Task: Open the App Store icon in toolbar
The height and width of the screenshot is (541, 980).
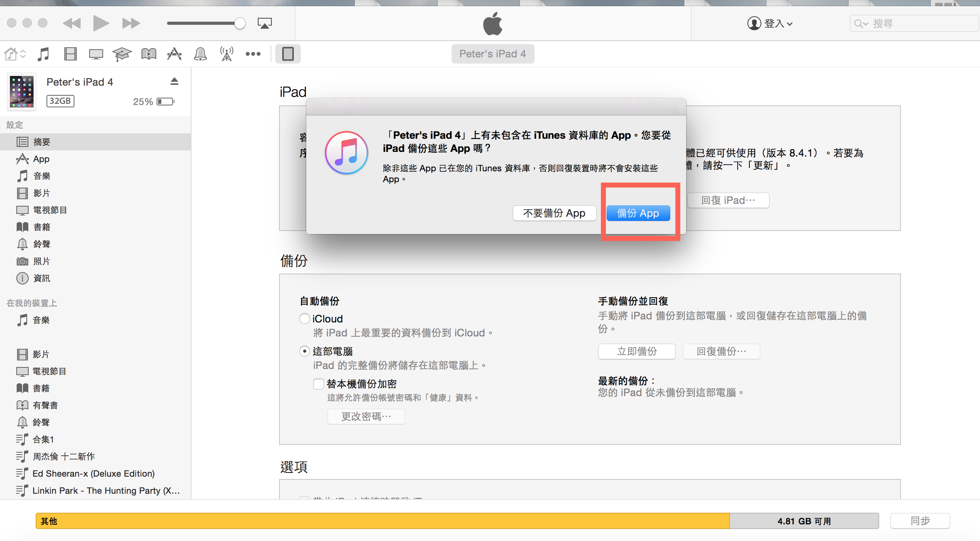Action: coord(174,54)
